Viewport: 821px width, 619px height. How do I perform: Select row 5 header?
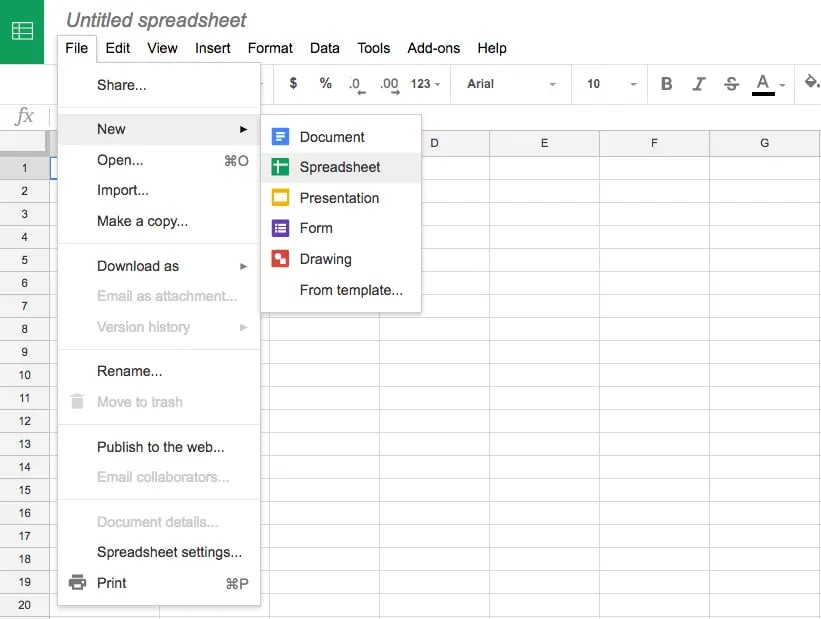[x=25, y=260]
